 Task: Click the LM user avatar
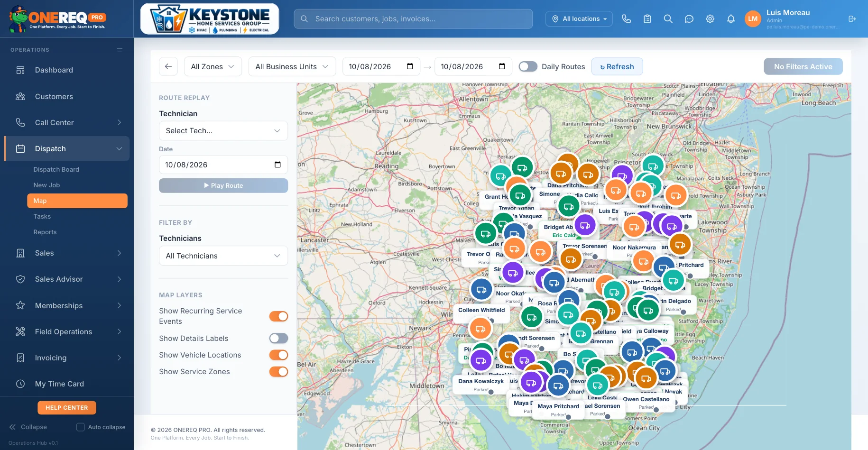753,19
